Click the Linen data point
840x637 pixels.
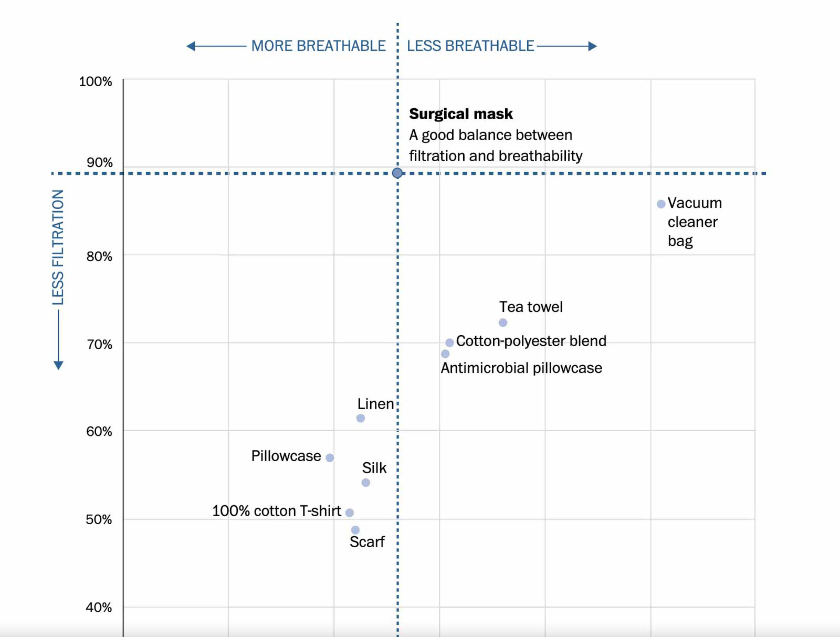click(x=361, y=419)
